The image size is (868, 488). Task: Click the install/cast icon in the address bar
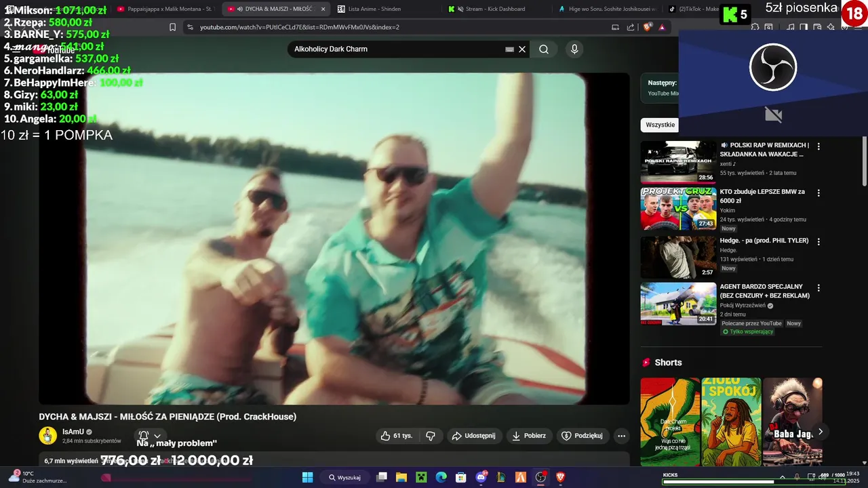tap(615, 27)
